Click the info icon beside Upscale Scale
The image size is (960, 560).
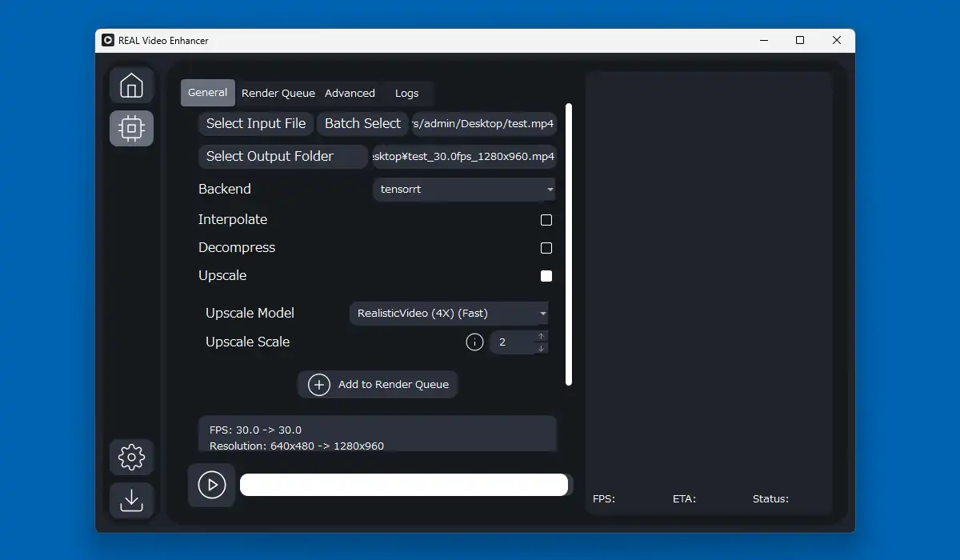474,342
